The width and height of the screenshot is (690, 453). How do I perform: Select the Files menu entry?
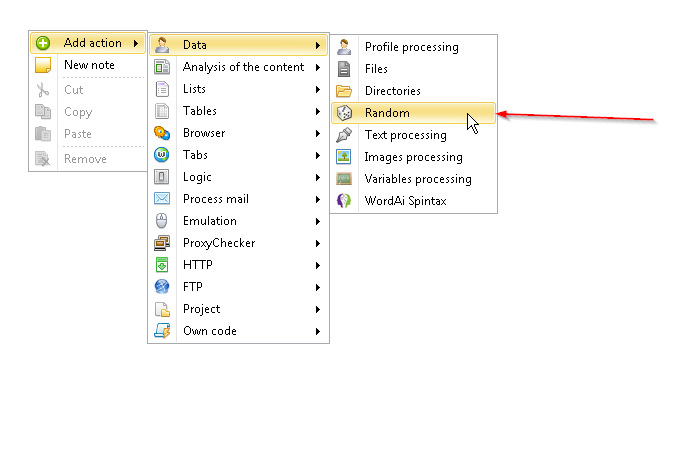[414, 69]
